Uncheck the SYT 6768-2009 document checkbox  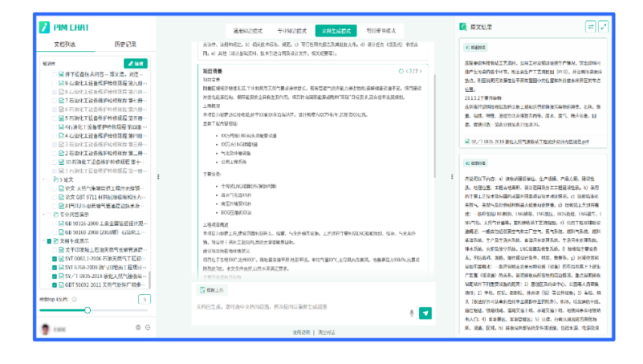pyautogui.click(x=54, y=267)
